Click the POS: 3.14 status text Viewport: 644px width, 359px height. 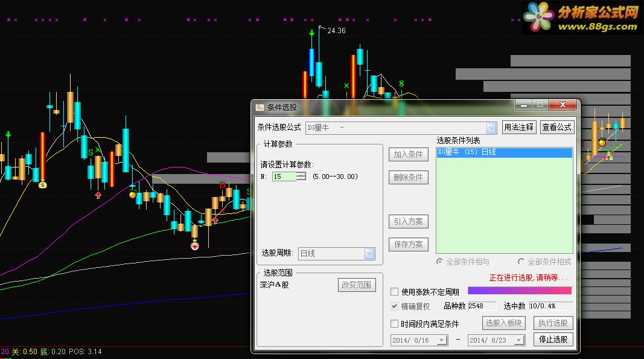pos(85,352)
